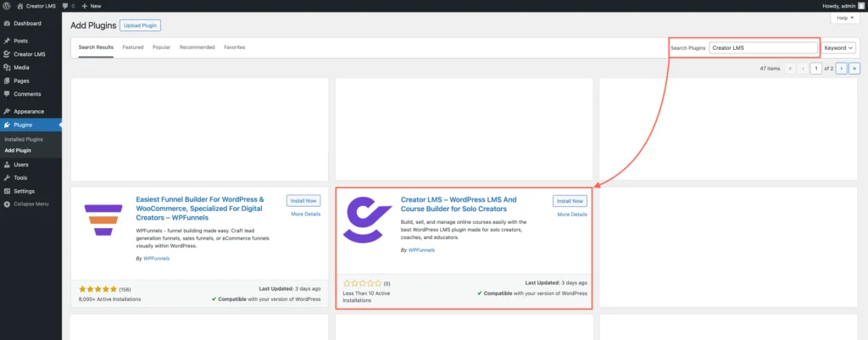Click the Upload Plugin button

point(140,25)
